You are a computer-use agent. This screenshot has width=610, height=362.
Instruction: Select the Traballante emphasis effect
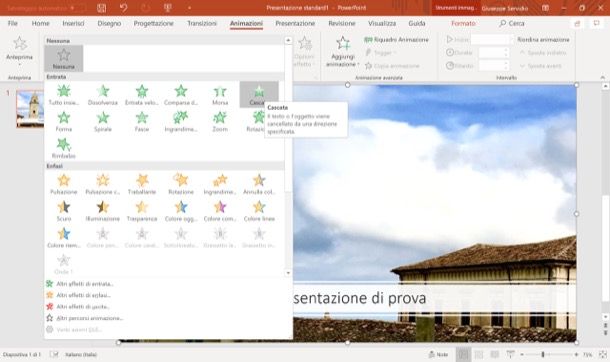[142, 184]
